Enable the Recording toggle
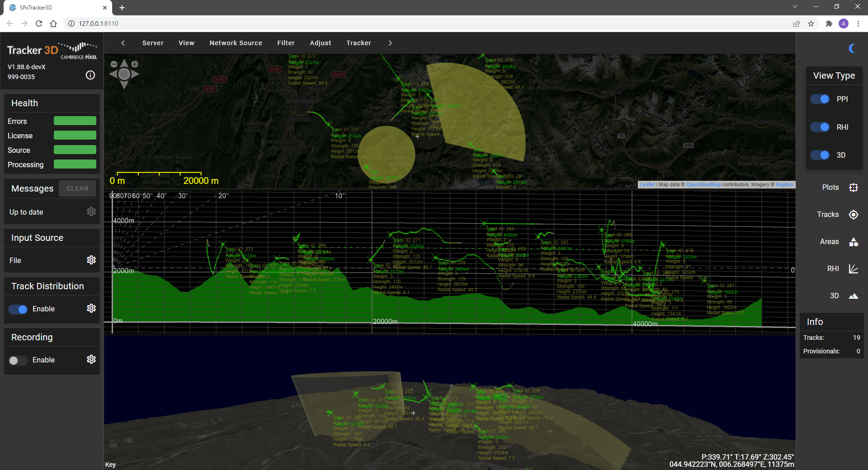868x470 pixels. pos(18,360)
